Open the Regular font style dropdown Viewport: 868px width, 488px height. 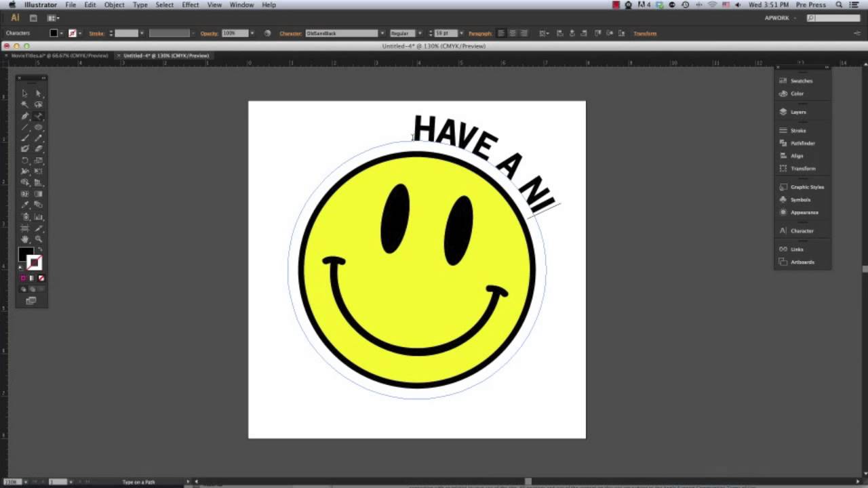click(x=419, y=33)
